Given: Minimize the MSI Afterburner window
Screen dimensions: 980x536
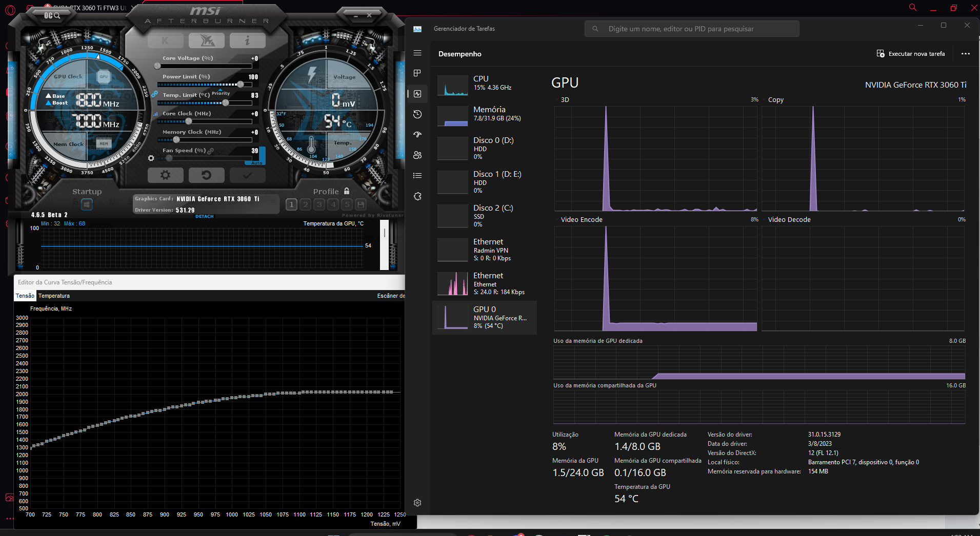Looking at the screenshot, I should (356, 16).
